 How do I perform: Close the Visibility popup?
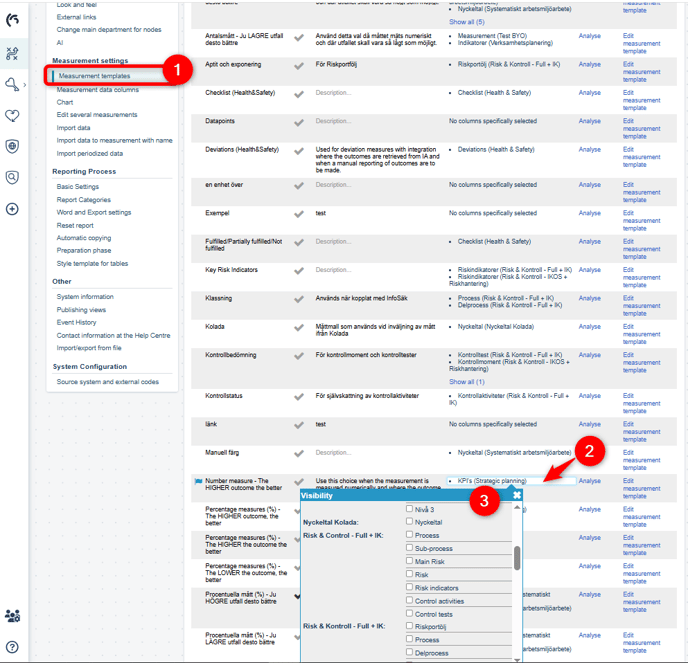click(x=517, y=495)
